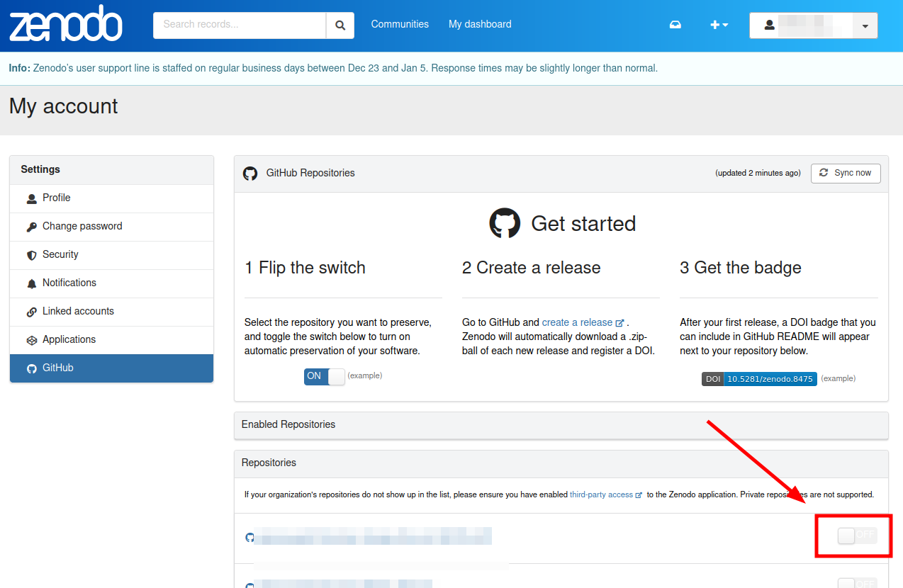Click the '1 Flip the switch' heading
This screenshot has height=588, width=903.
pyautogui.click(x=305, y=268)
